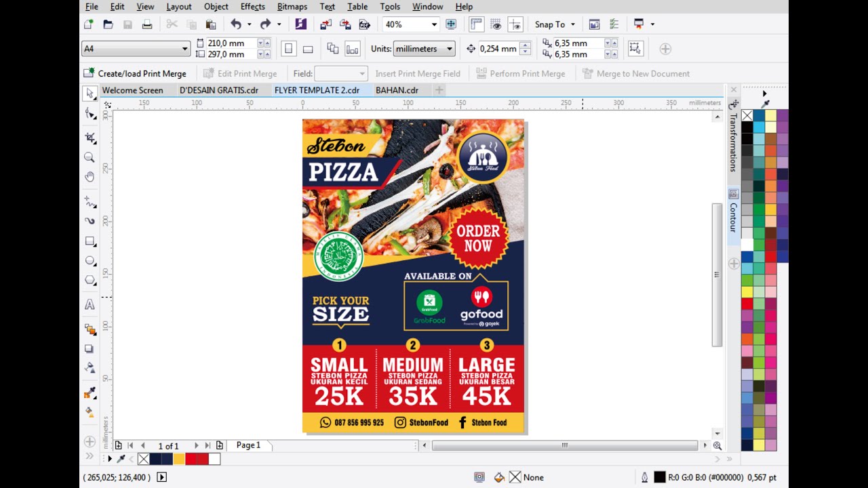Select the Rectangle tool
The height and width of the screenshot is (488, 868).
click(90, 241)
